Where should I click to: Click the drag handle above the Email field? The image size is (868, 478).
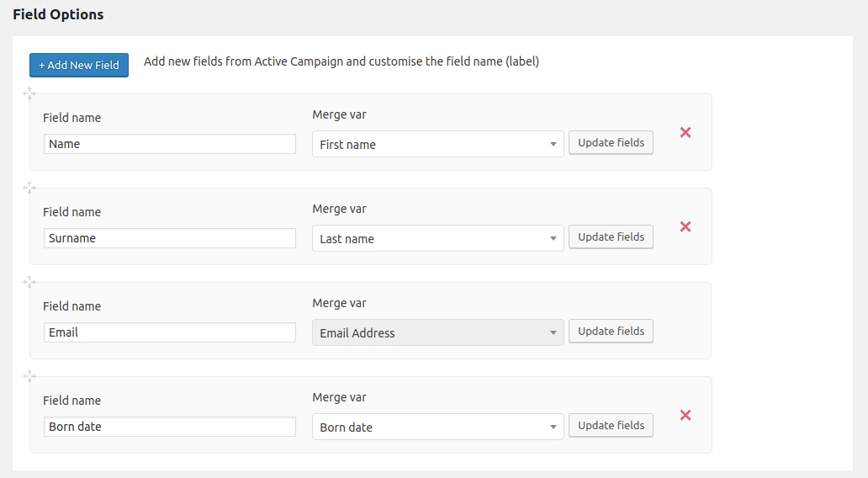[29, 282]
